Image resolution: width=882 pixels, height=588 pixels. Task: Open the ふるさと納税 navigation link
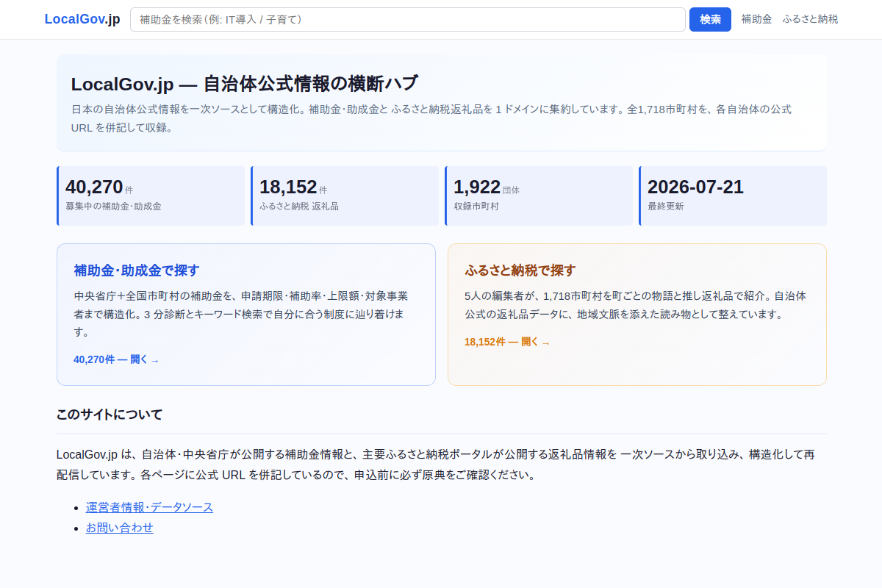click(810, 19)
